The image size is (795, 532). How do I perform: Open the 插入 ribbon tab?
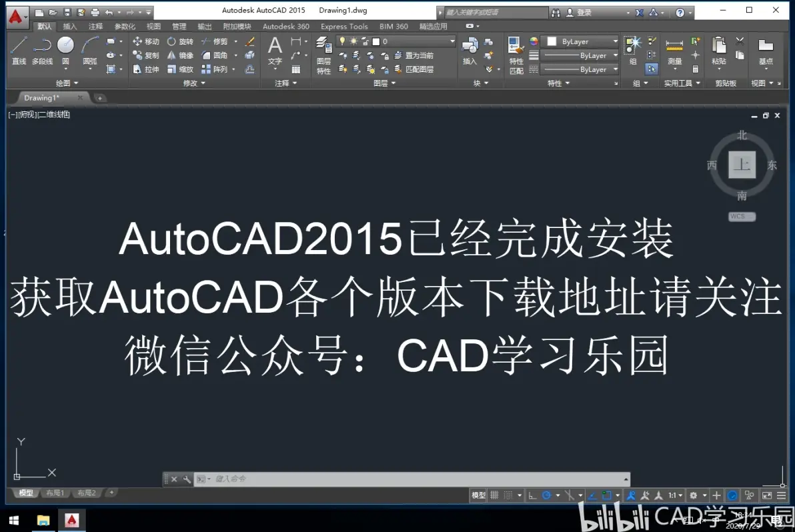click(x=70, y=27)
